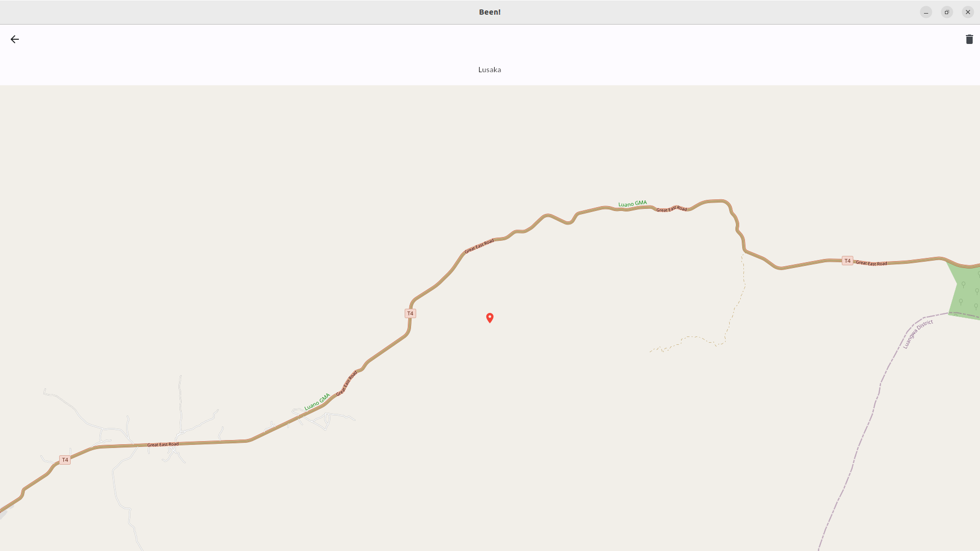The height and width of the screenshot is (551, 980).
Task: Click the Great East Road label on the long straight segment
Action: click(x=163, y=444)
